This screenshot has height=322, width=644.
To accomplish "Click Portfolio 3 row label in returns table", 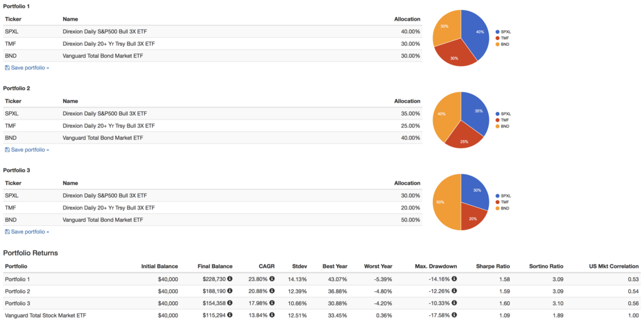I will 17,303.
